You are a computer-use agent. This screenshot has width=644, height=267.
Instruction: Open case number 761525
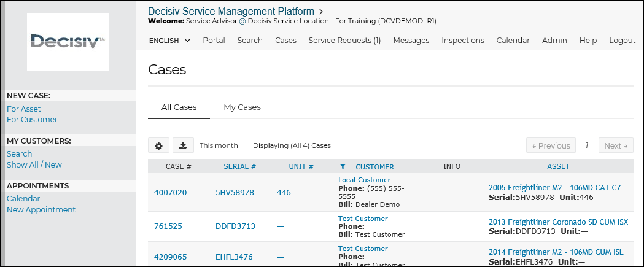(168, 226)
